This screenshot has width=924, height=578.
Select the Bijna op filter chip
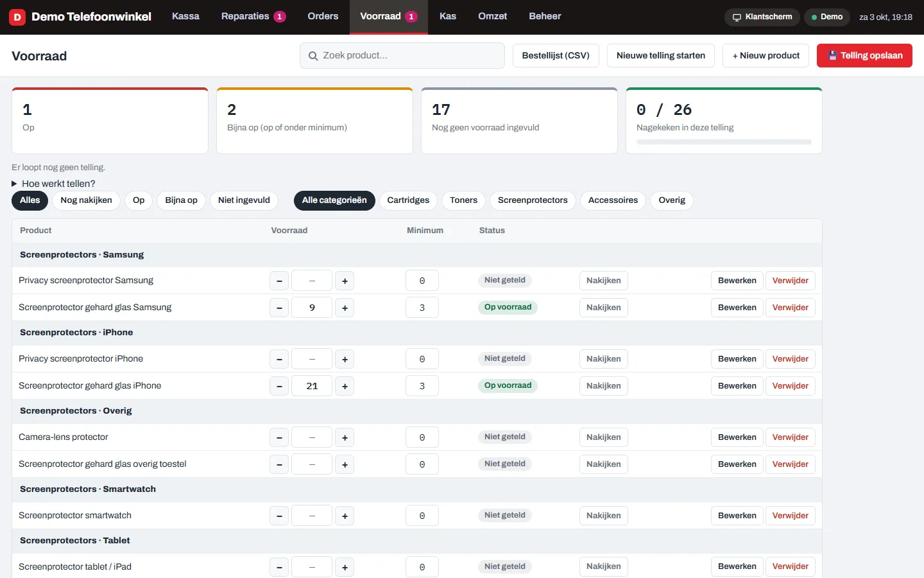(x=181, y=200)
